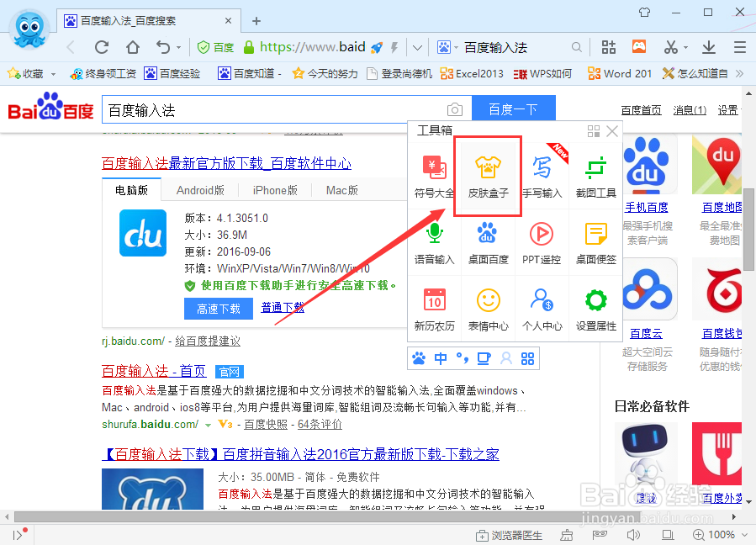Select 电脑版 tab

tap(131, 190)
